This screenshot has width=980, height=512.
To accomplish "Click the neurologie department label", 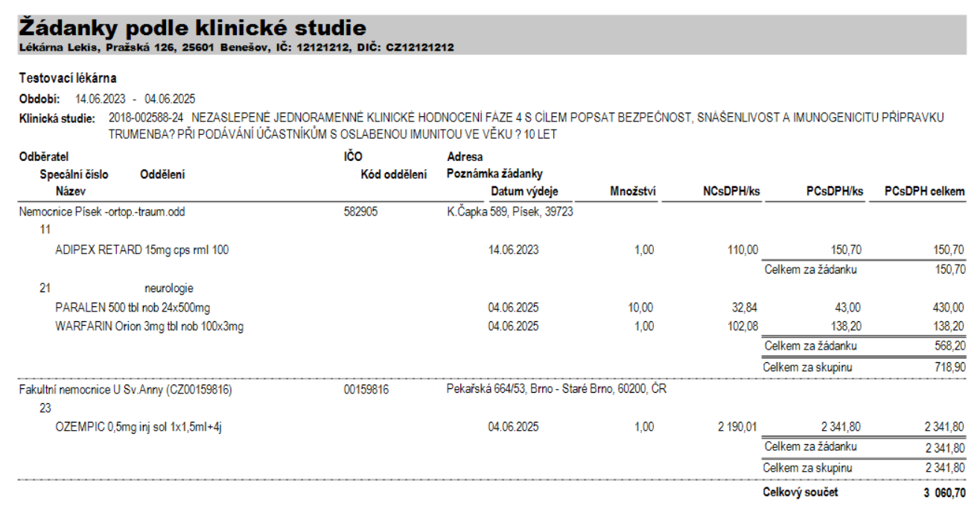I will [169, 288].
